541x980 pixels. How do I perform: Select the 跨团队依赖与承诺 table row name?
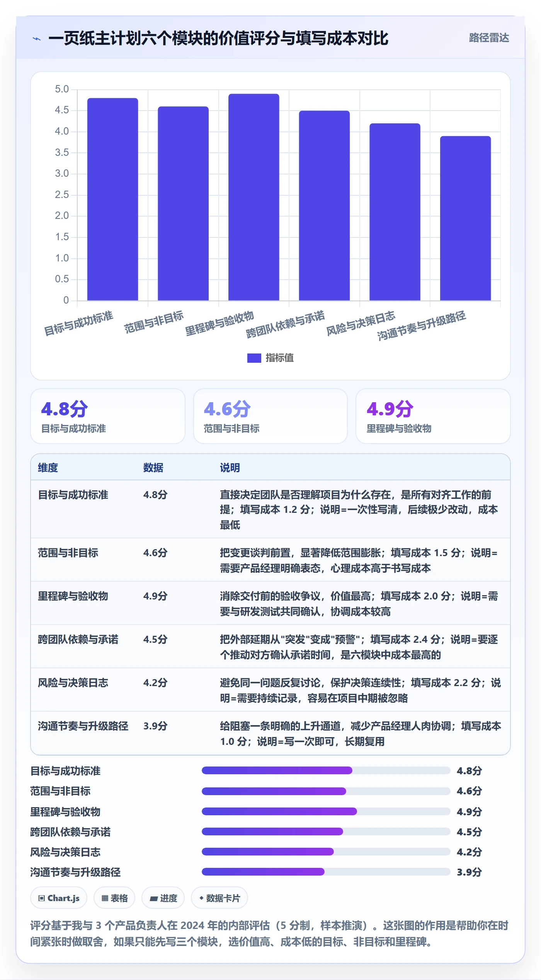point(78,639)
